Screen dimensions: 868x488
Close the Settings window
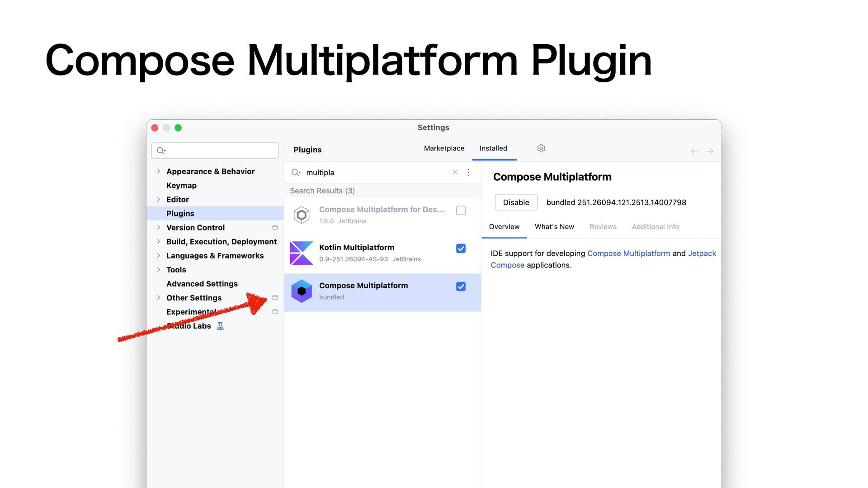155,128
